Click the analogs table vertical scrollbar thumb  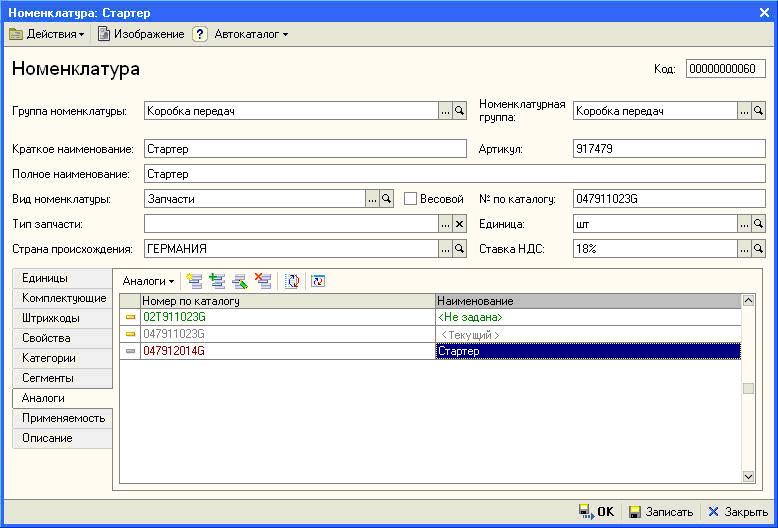click(x=747, y=389)
